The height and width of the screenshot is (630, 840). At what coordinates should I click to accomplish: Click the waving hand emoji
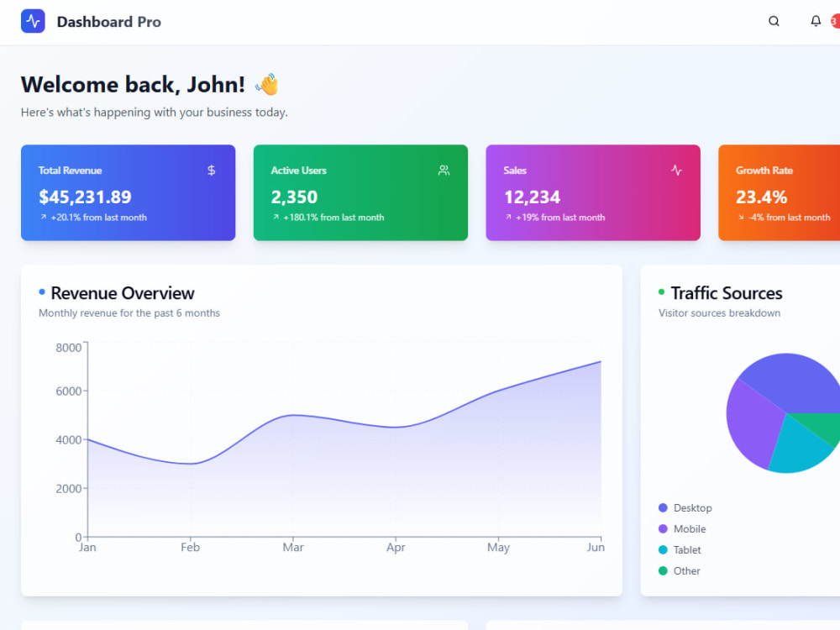(x=267, y=84)
